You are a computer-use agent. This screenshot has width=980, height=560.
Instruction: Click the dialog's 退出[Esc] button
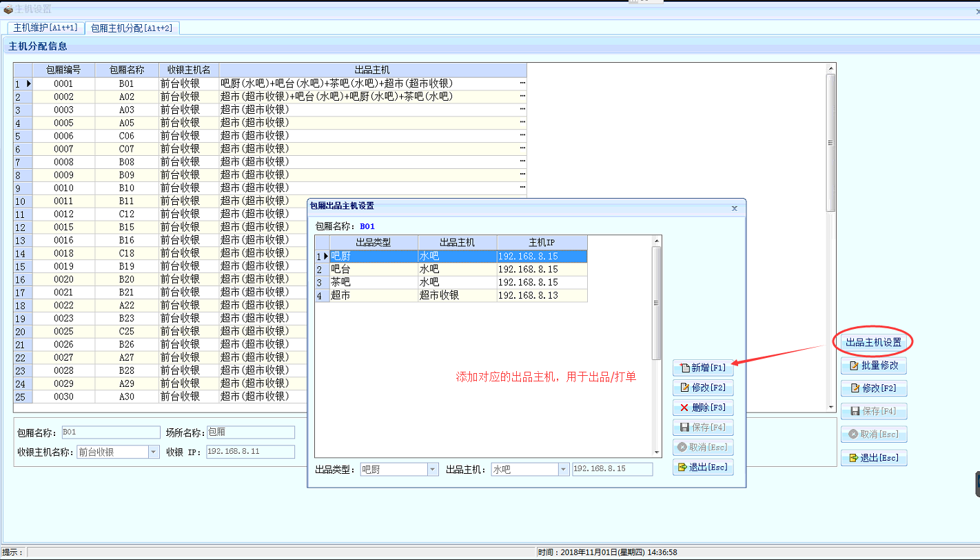(702, 468)
